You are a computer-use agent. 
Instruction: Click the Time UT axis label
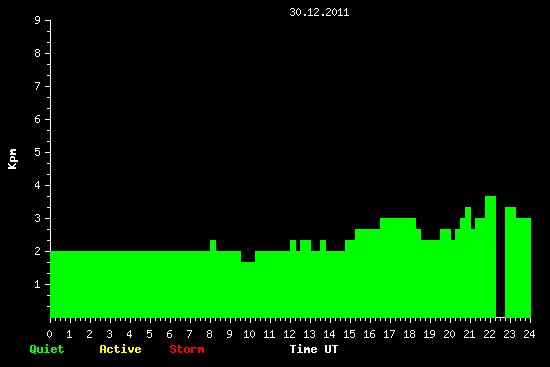(314, 349)
